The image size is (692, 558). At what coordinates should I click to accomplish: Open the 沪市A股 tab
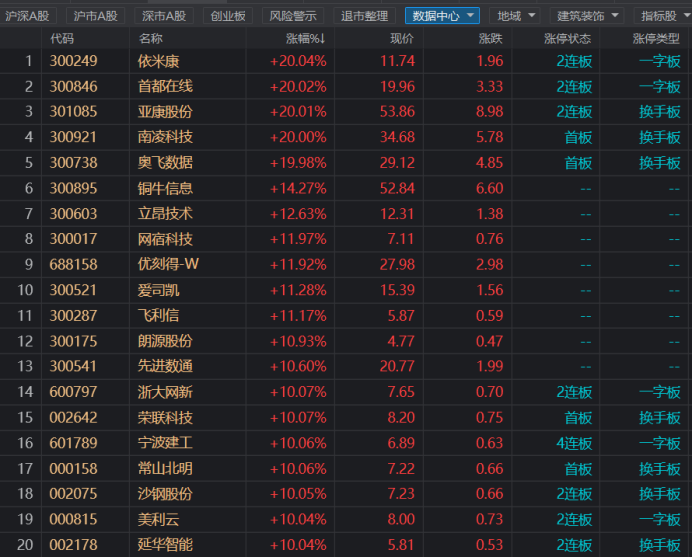[x=96, y=16]
